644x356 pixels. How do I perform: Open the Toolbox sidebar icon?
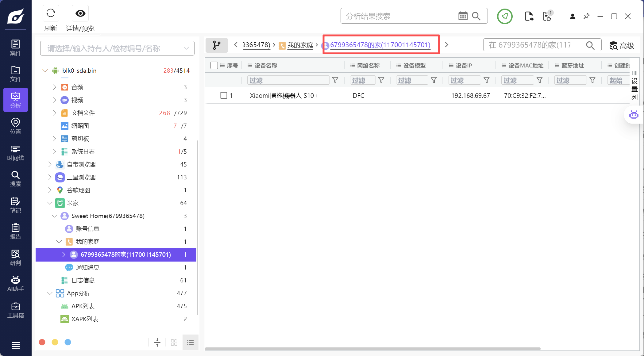coord(16,310)
